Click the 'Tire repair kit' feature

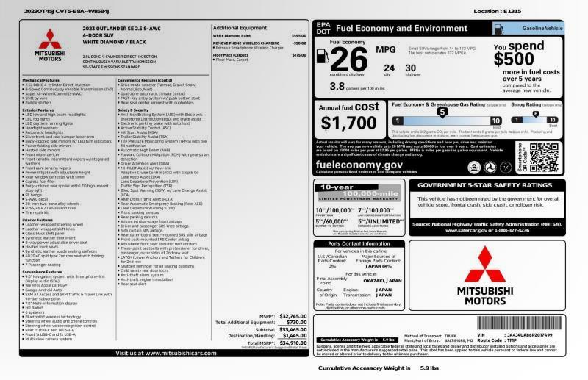coord(36,212)
